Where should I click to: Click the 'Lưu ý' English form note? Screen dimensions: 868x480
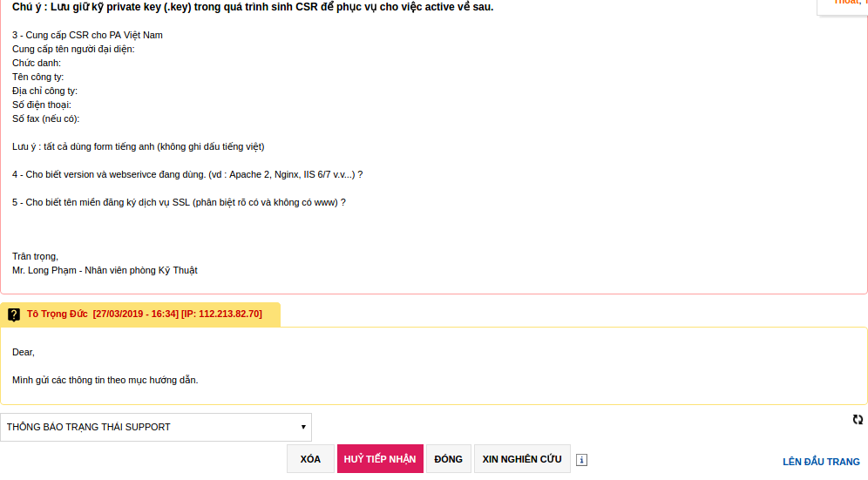click(x=139, y=146)
